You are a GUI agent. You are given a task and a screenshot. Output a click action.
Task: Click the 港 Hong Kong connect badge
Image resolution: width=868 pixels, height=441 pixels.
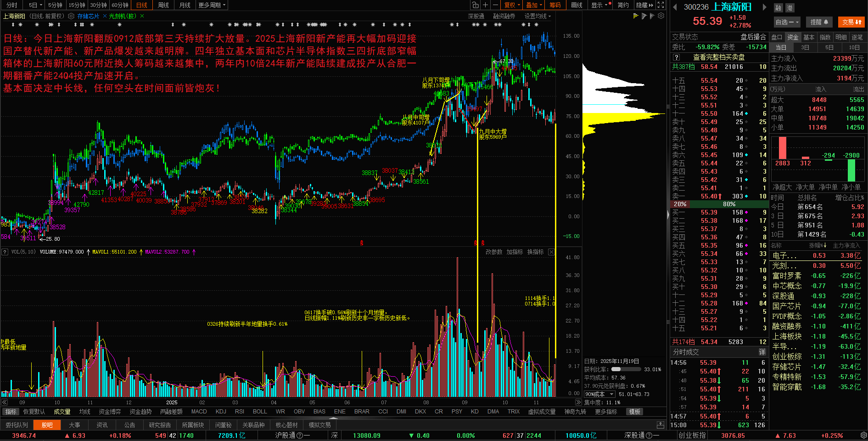[790, 8]
